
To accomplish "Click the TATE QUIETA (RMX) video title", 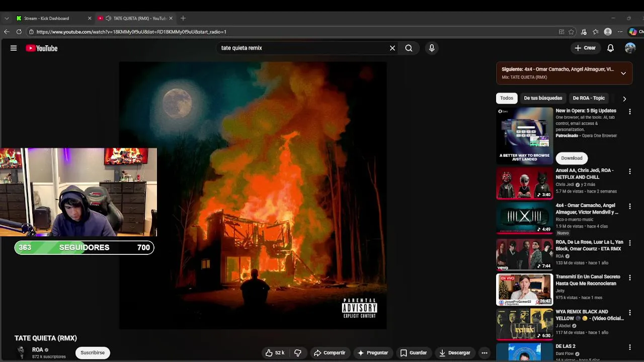I will [46, 338].
